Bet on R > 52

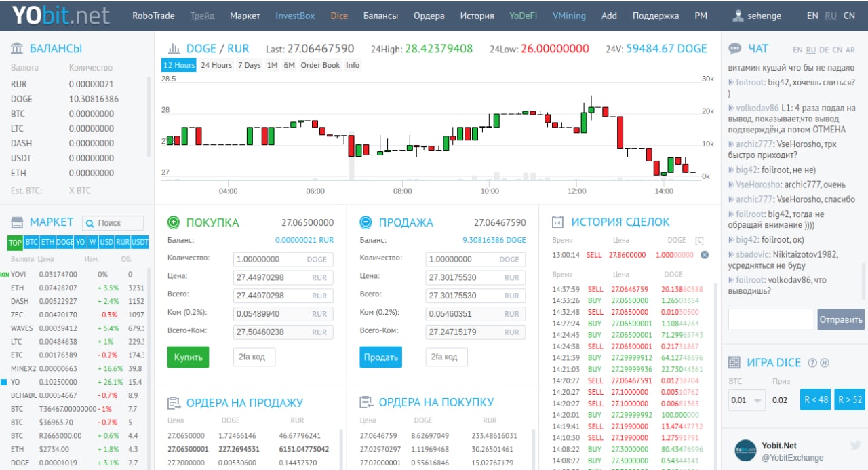point(850,399)
